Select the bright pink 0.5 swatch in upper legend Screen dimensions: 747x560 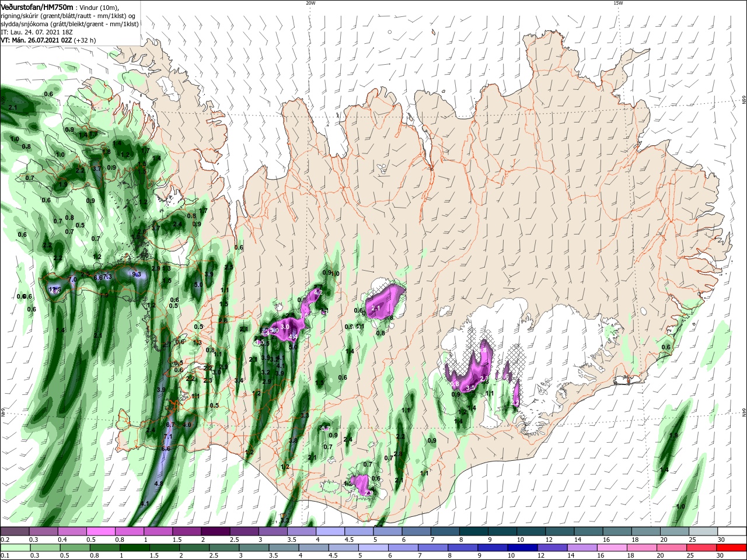click(100, 531)
